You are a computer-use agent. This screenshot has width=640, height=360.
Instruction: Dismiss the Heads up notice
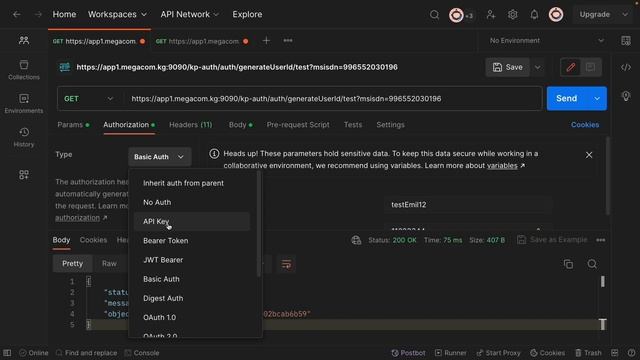point(589,155)
